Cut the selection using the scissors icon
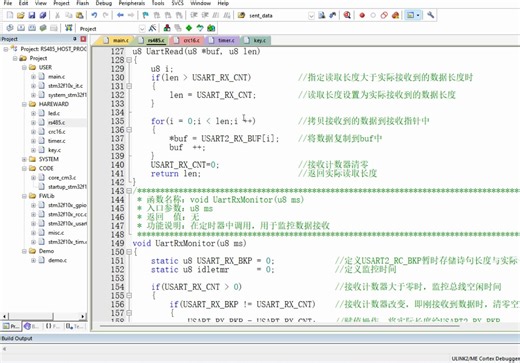This screenshot has width=520, height=363. pos(57,15)
